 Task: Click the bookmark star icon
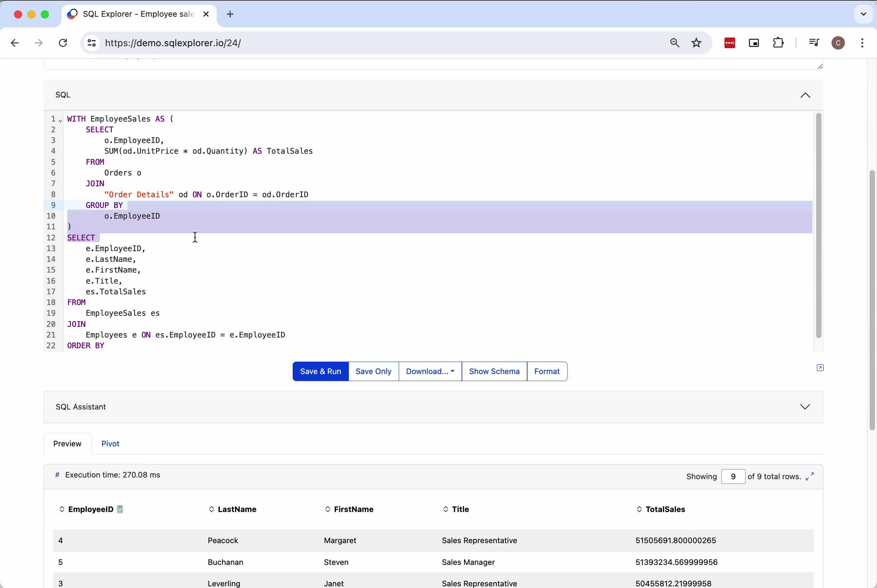(696, 43)
